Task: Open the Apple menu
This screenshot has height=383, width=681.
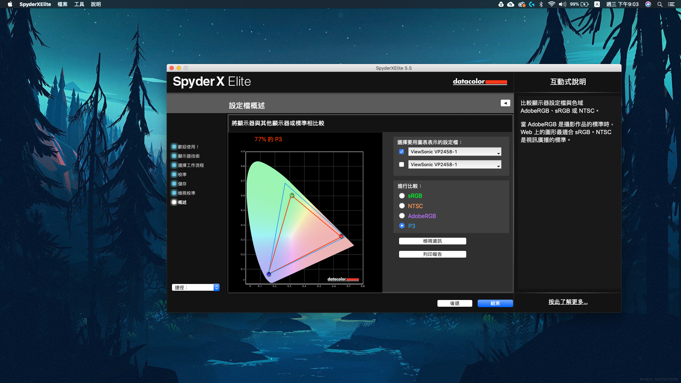Action: [x=10, y=4]
